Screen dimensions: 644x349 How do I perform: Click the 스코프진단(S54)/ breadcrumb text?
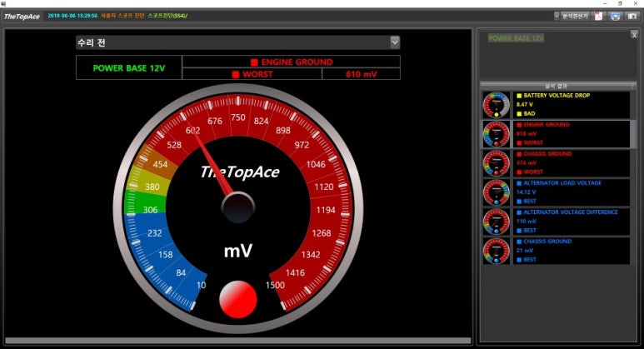[167, 16]
